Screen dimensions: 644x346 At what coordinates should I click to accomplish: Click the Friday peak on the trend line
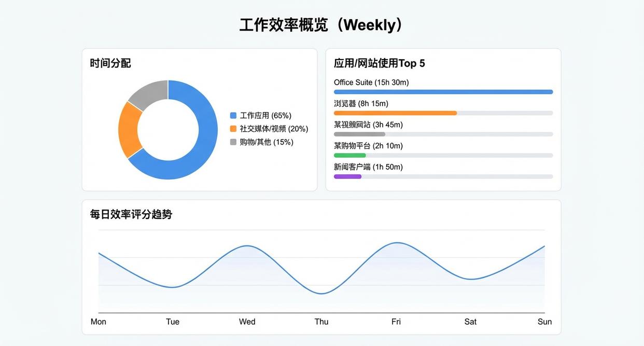(396, 243)
